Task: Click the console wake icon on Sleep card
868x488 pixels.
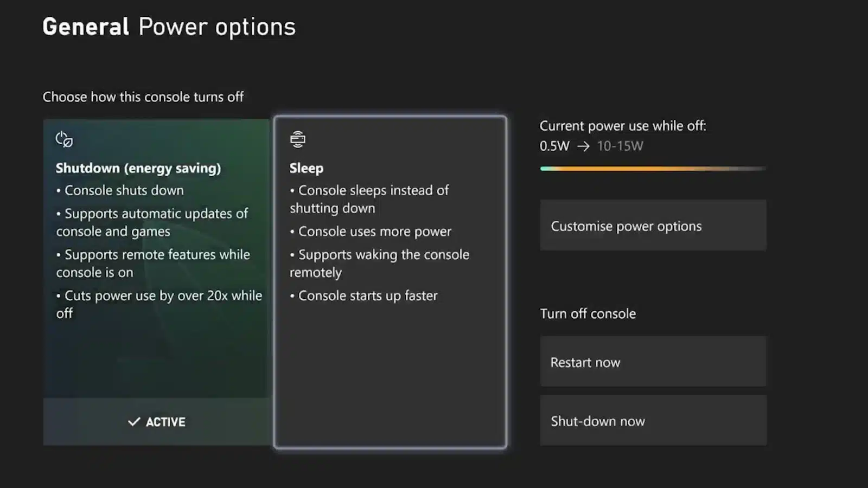Action: click(x=297, y=139)
